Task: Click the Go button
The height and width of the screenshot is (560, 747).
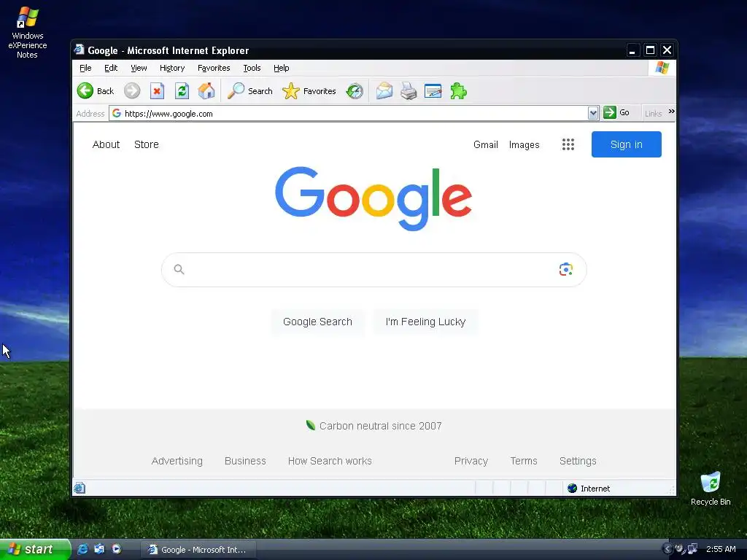Action: (616, 112)
